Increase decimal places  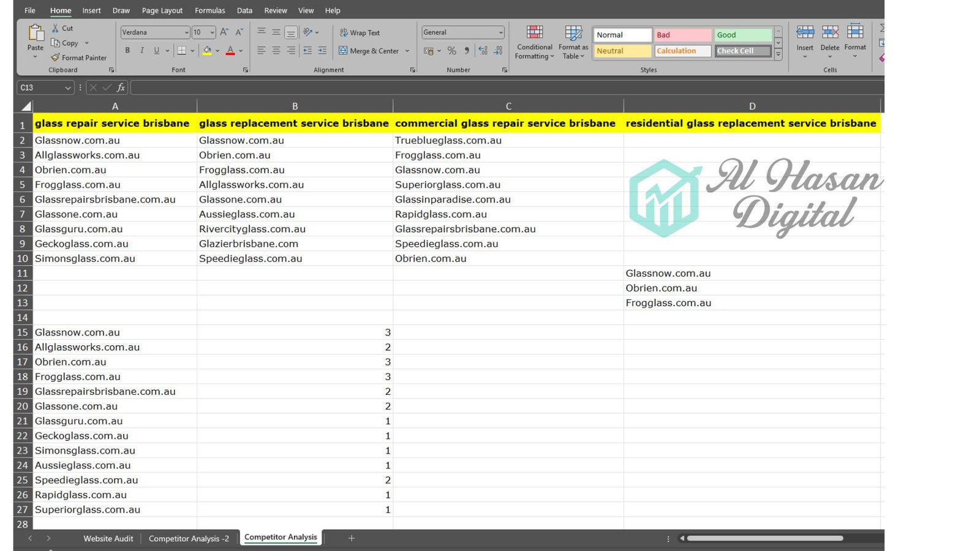pyautogui.click(x=483, y=51)
